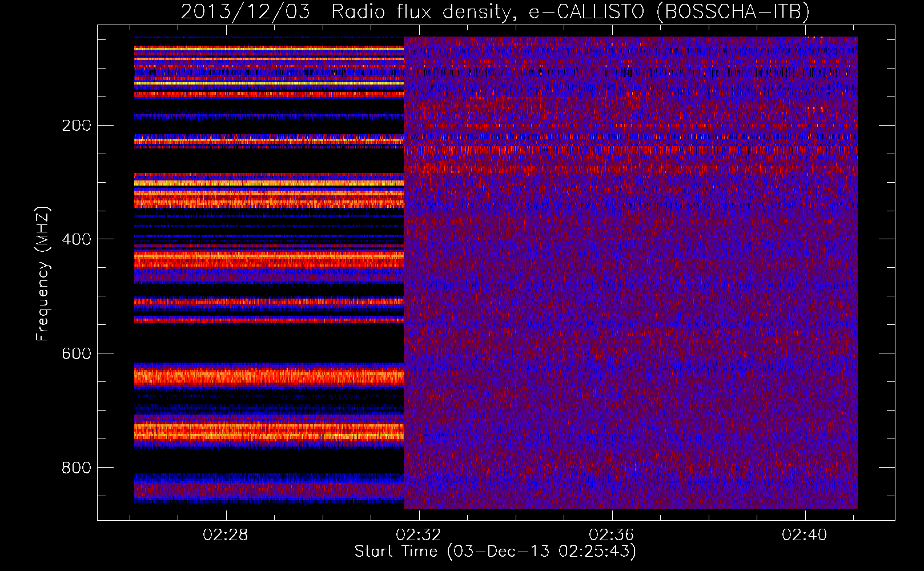Click the '02:28' time tick label

226,535
